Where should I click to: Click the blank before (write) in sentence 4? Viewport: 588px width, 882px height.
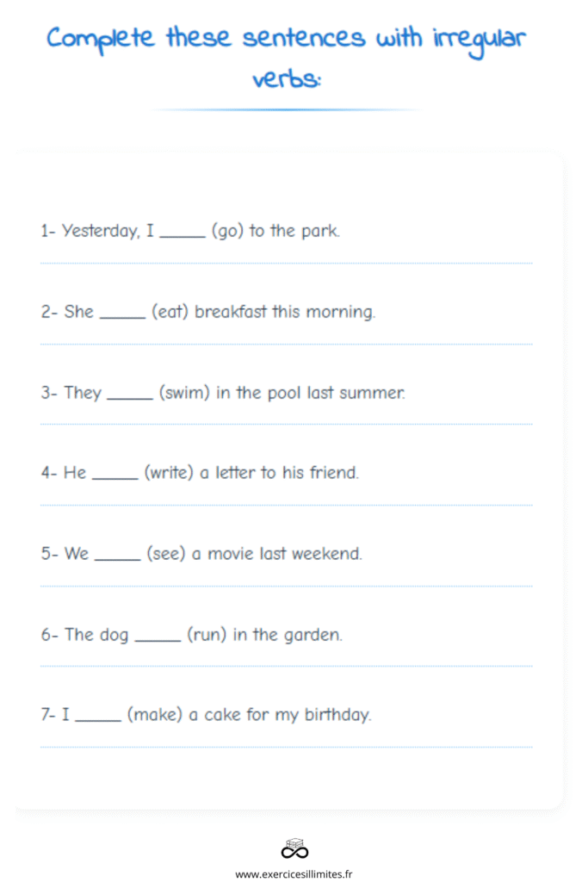click(115, 478)
